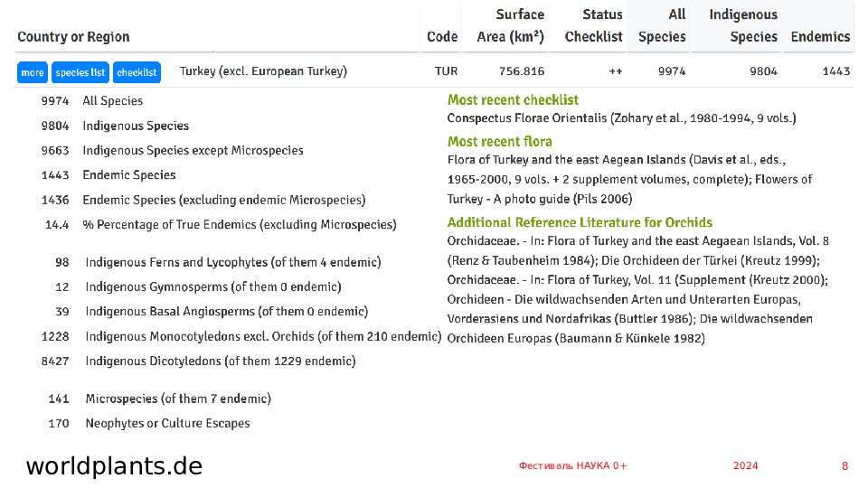Sort by Endemics column header

click(x=820, y=37)
